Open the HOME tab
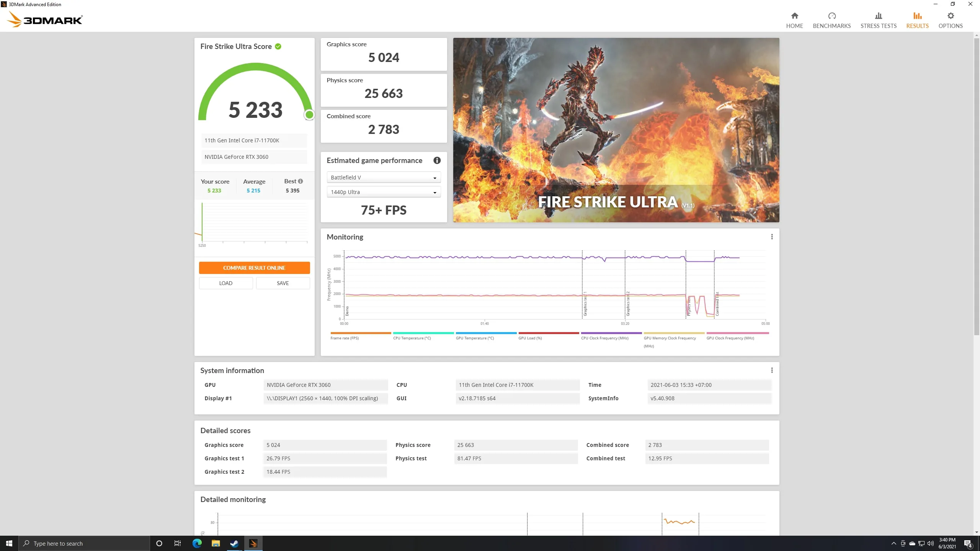Screen dimensions: 980x551 (x=794, y=20)
